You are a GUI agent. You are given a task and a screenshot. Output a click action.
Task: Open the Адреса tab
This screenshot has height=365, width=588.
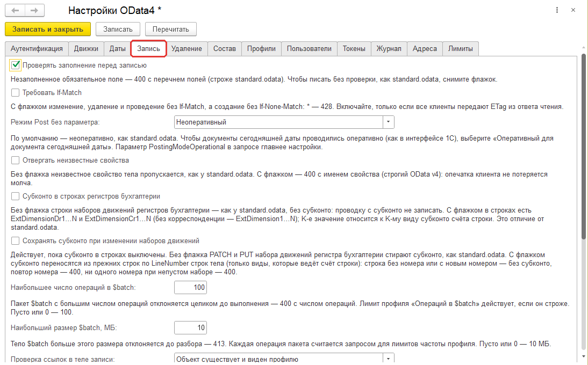[x=425, y=49]
